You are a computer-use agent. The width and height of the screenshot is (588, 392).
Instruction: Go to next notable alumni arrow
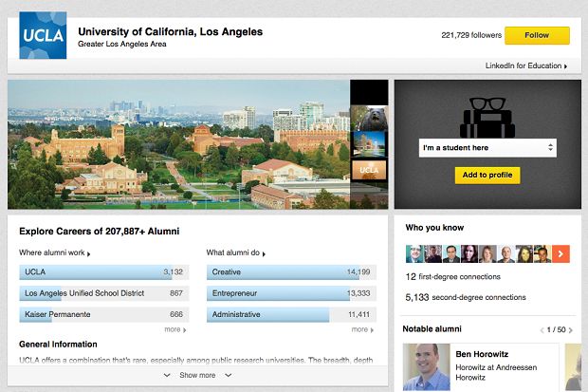[570, 330]
